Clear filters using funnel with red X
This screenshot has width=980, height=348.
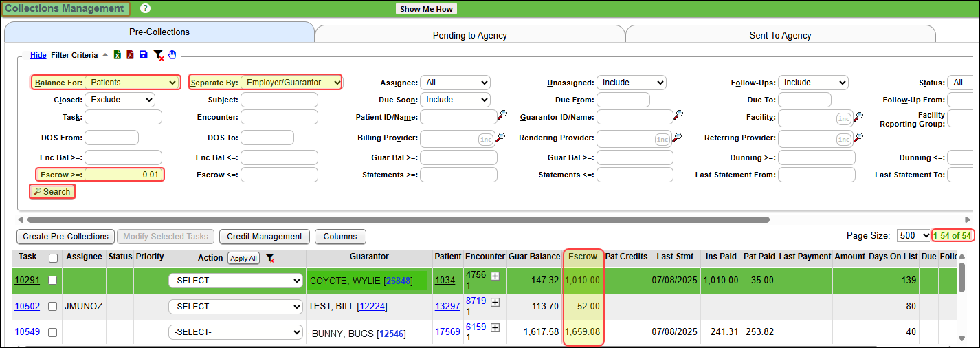pyautogui.click(x=158, y=55)
